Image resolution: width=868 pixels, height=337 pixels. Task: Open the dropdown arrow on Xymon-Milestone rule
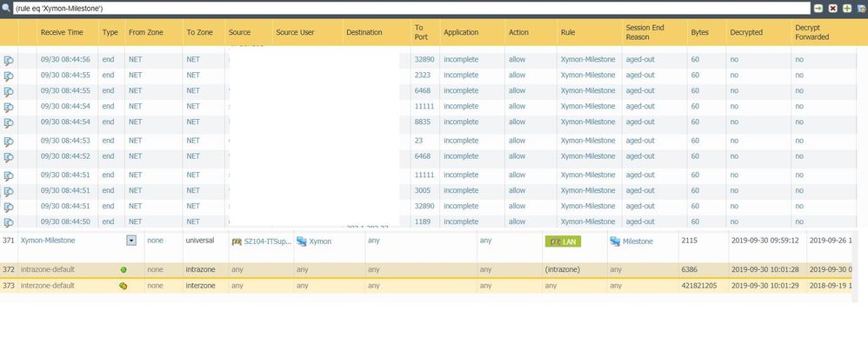[x=131, y=241]
